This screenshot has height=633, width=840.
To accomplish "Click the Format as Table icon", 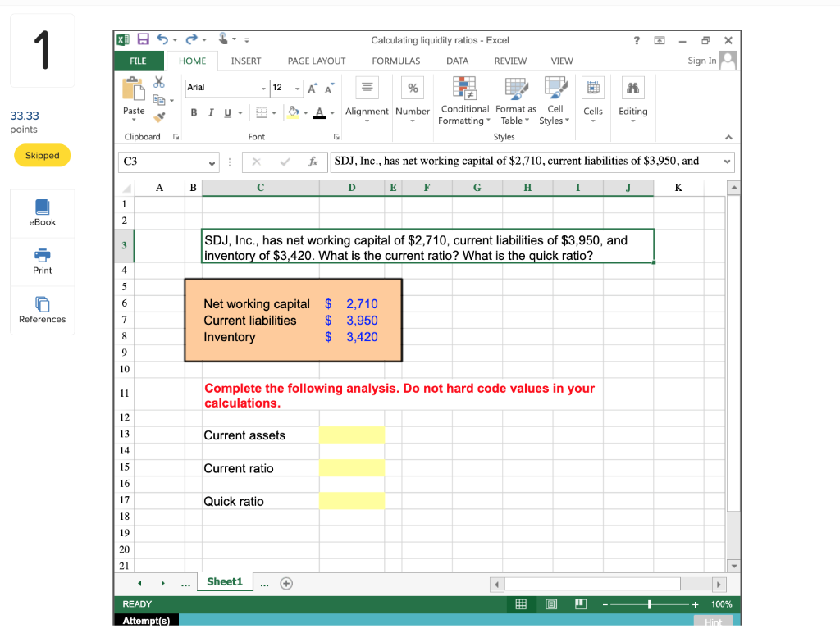I will (x=517, y=88).
